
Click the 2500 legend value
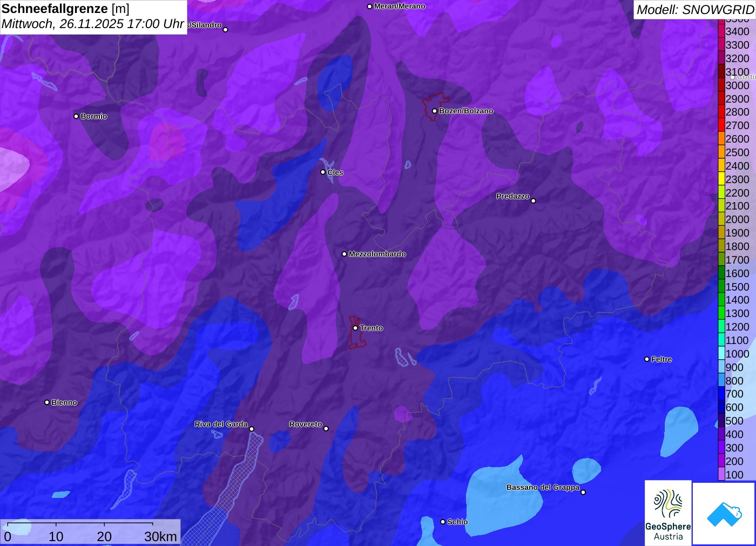click(738, 152)
